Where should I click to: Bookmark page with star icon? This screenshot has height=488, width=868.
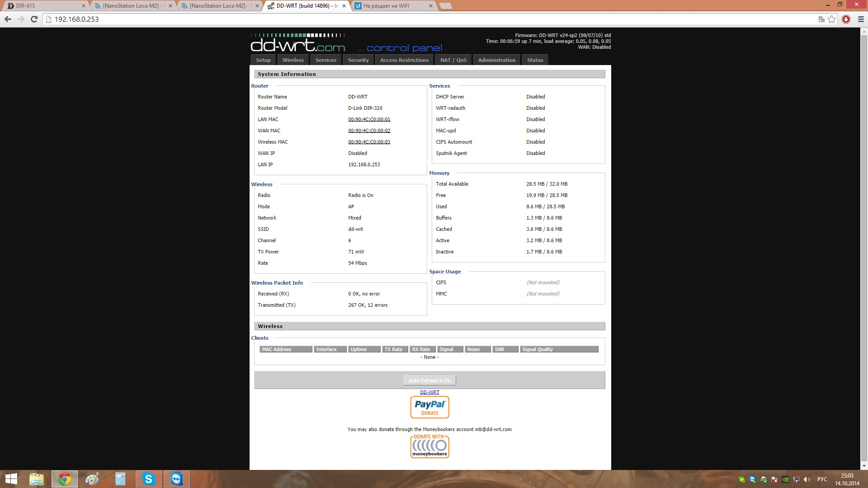(x=832, y=19)
